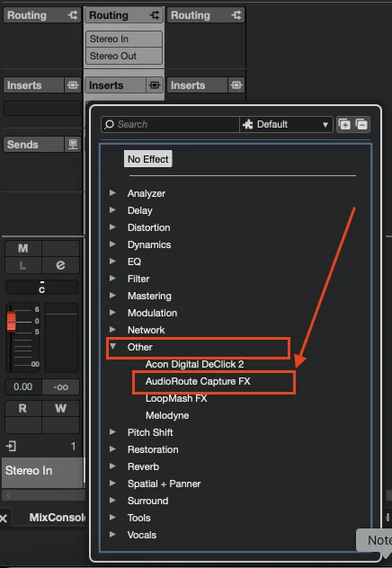Toggle the bypass icon on the right-most Inserts header

point(236,85)
